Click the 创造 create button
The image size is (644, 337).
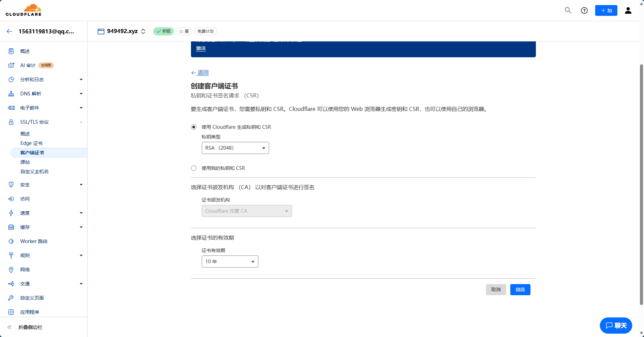click(520, 289)
